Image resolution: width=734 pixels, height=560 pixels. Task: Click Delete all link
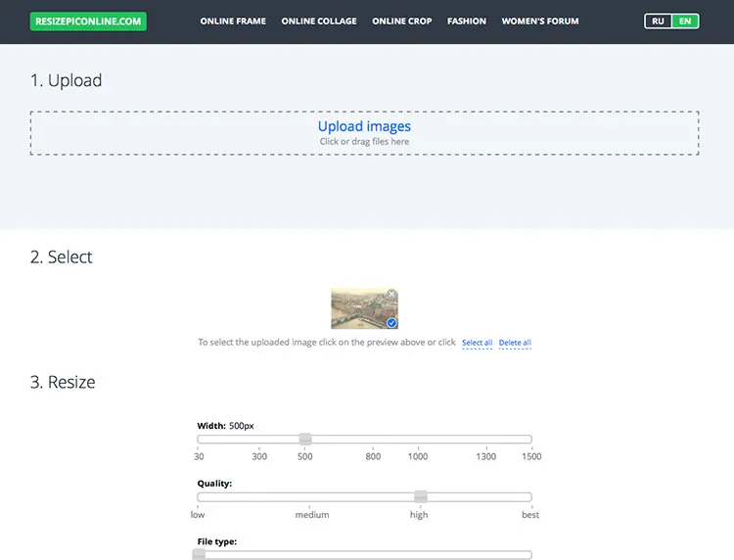pyautogui.click(x=515, y=343)
